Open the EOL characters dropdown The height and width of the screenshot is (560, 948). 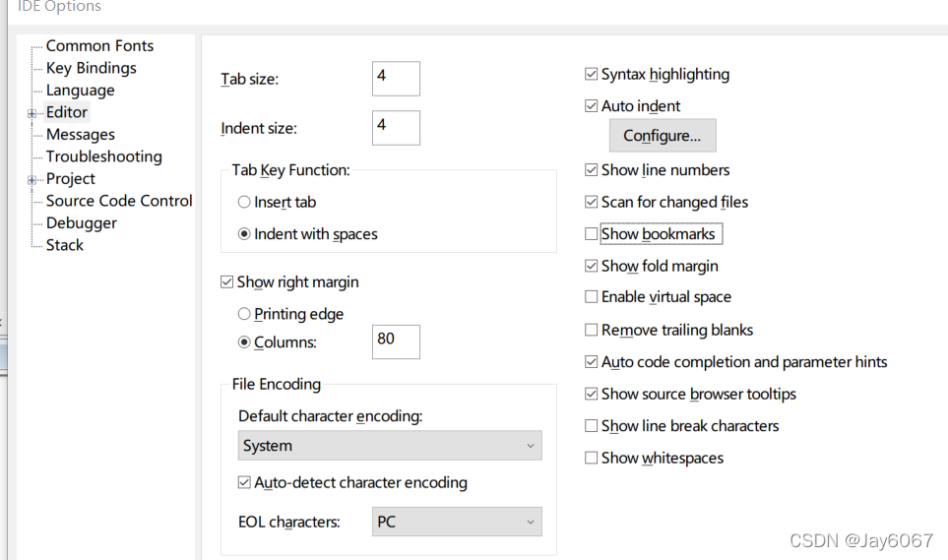pyautogui.click(x=457, y=522)
